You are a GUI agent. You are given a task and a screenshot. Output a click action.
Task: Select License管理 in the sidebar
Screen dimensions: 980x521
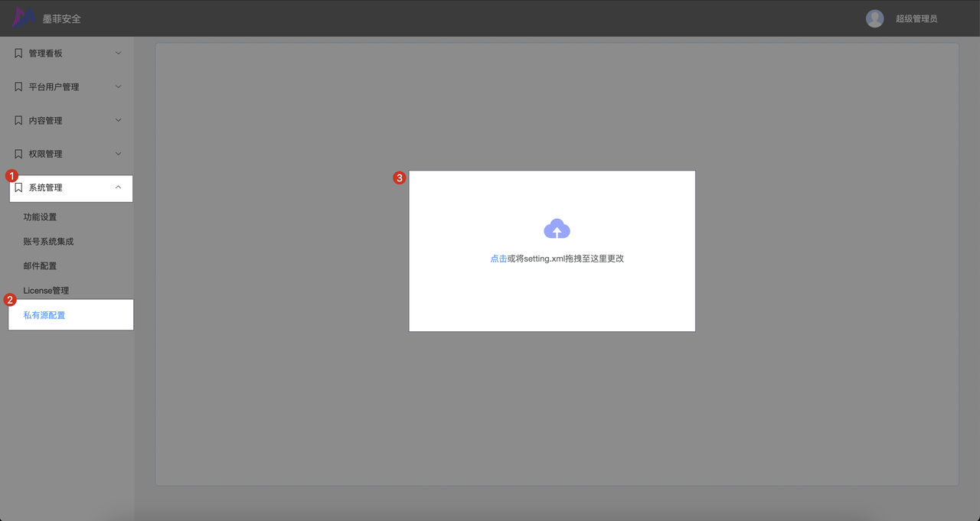pyautogui.click(x=46, y=291)
